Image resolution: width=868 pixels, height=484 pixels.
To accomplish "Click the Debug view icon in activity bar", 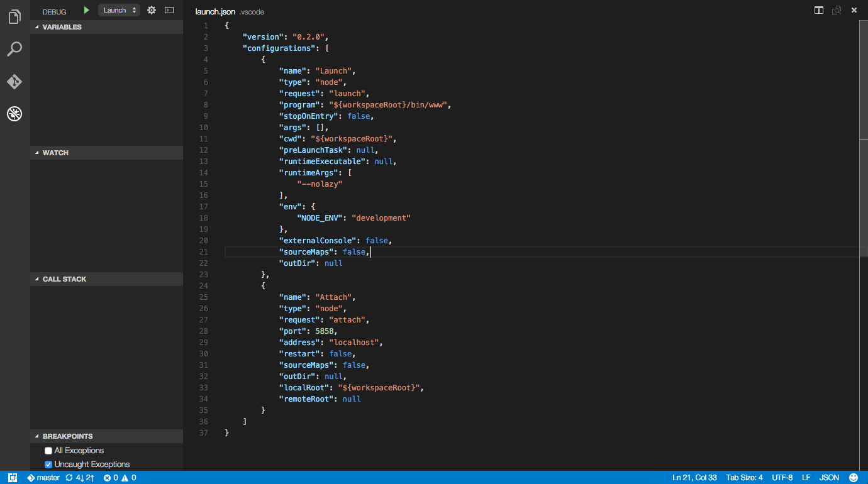I will 14,114.
